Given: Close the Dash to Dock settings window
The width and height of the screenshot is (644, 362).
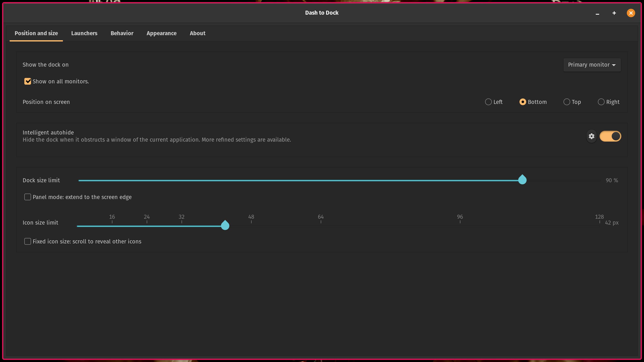Looking at the screenshot, I should click(631, 13).
